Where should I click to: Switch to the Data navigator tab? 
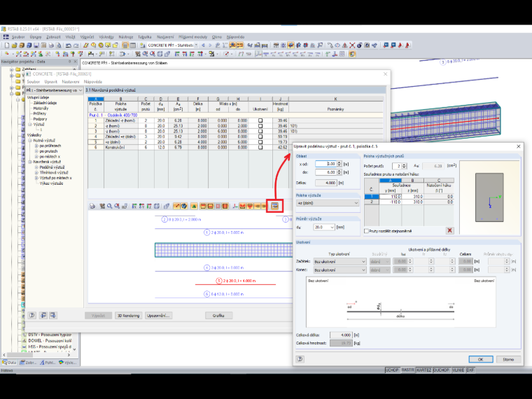(x=10, y=363)
